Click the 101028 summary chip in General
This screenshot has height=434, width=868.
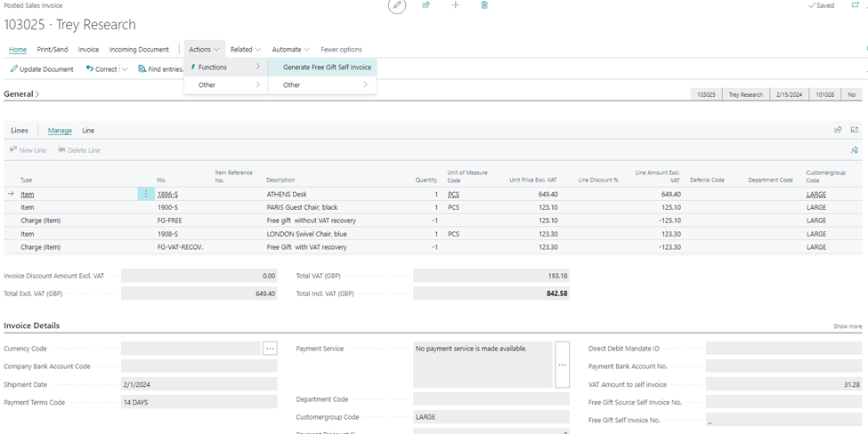825,94
